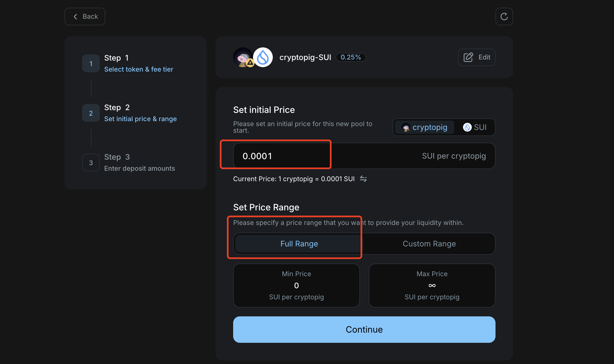
Task: Click the refresh icon button
Action: coord(504,17)
